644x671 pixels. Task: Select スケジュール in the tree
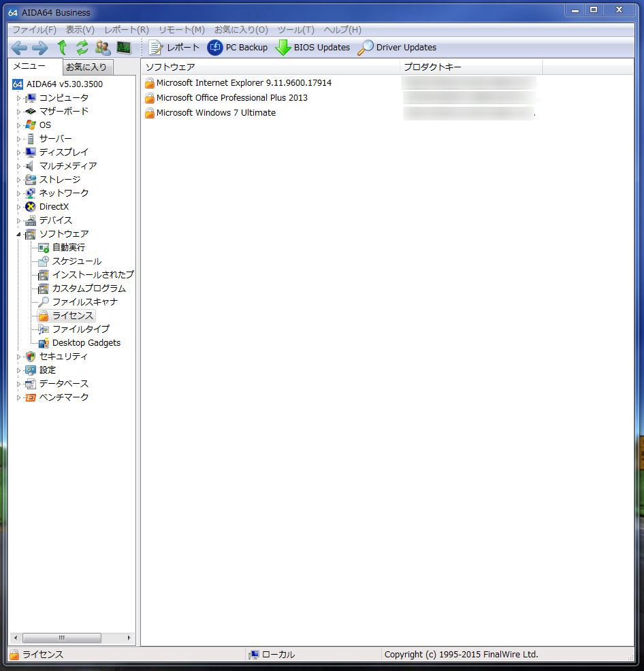tap(77, 261)
